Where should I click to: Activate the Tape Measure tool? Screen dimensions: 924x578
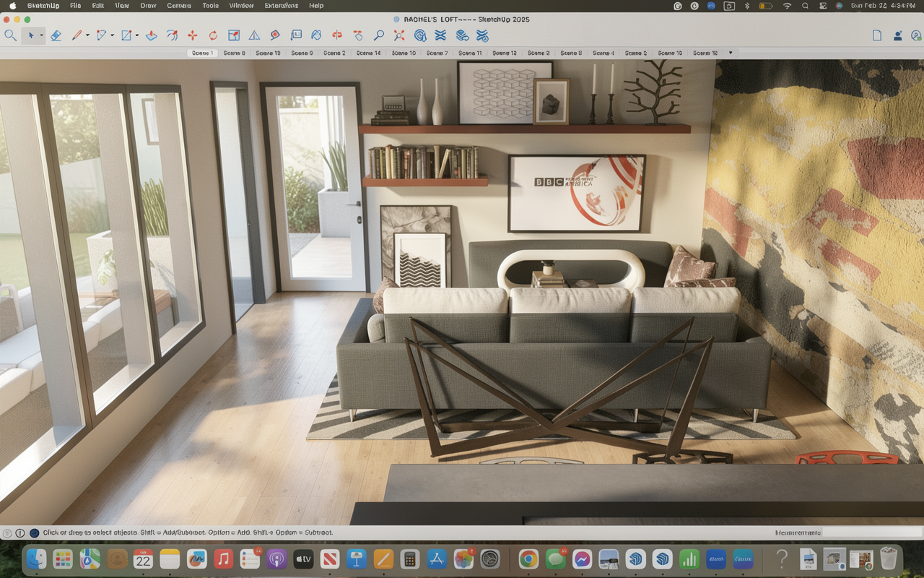[254, 35]
